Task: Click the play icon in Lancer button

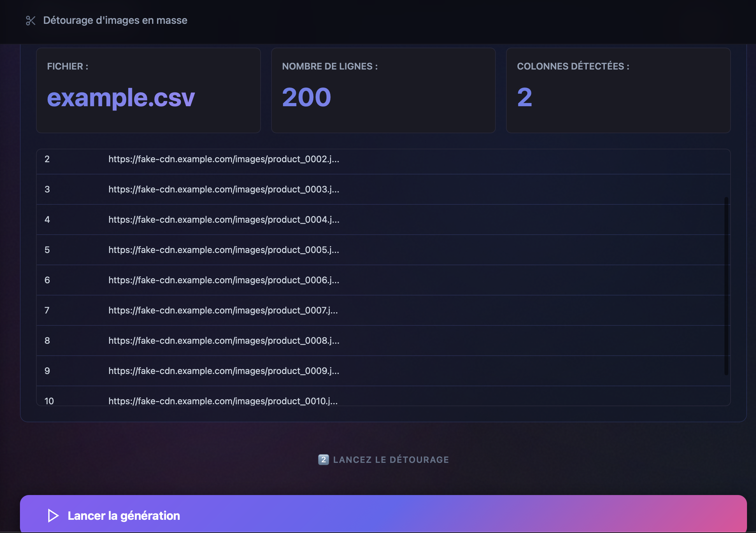Action: point(53,516)
